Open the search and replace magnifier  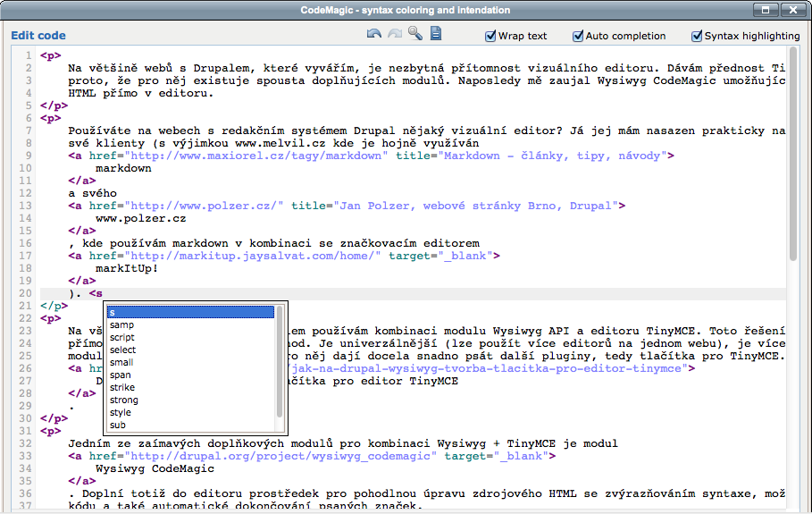click(x=415, y=34)
